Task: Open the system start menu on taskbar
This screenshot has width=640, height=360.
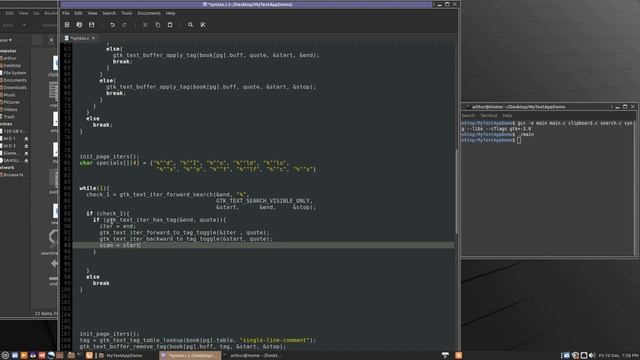Action: click(x=5, y=356)
